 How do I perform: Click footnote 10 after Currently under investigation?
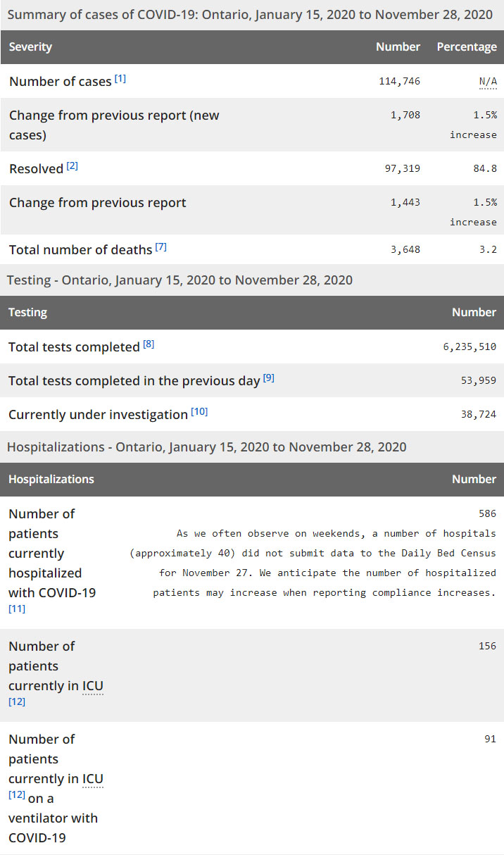pyautogui.click(x=199, y=412)
